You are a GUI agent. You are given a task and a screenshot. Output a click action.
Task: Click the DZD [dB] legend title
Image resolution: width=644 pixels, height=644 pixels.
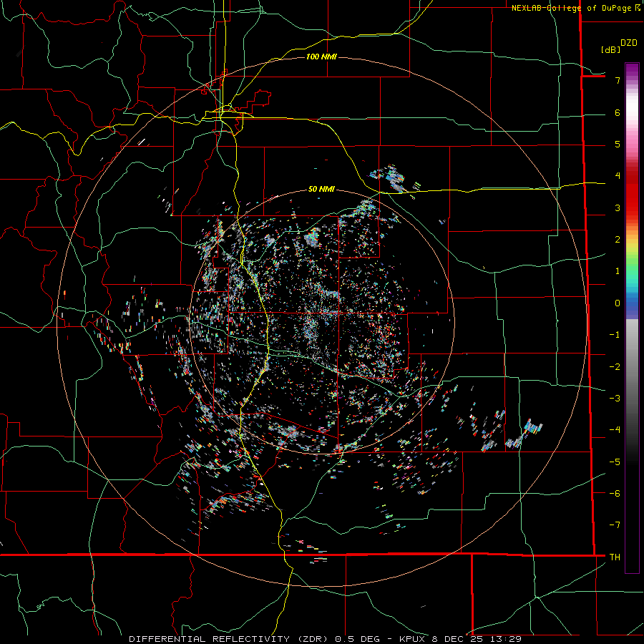pos(619,47)
